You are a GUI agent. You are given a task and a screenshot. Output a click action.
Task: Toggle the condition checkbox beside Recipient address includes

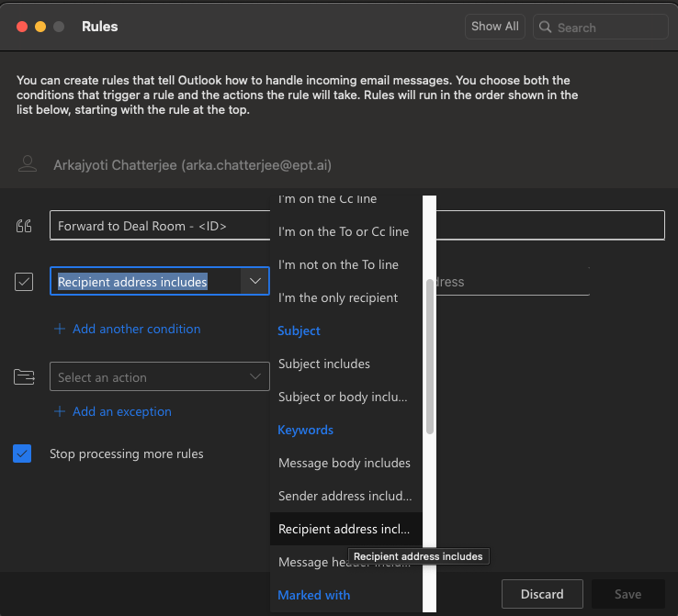point(24,282)
